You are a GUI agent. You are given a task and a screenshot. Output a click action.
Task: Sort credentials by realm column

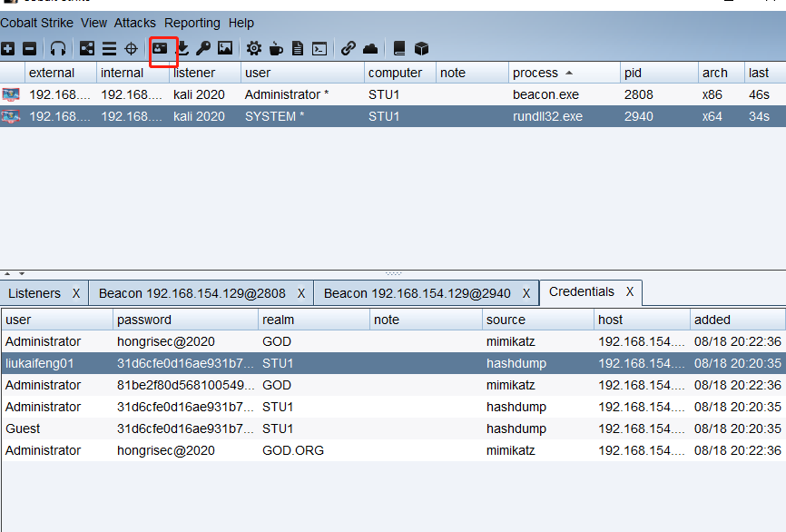313,320
